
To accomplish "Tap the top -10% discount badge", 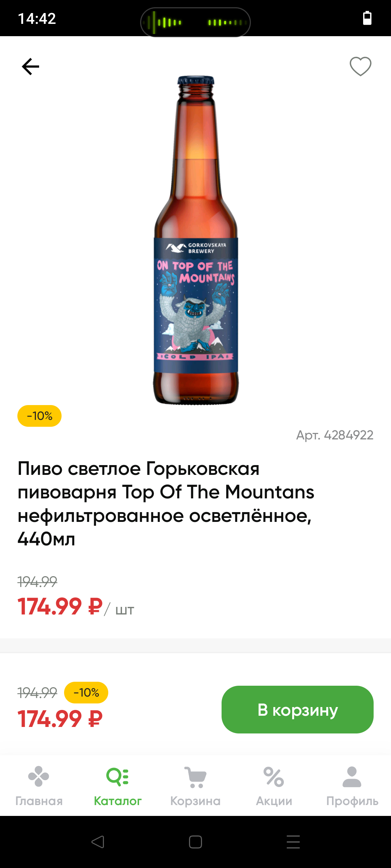I will coord(39,416).
